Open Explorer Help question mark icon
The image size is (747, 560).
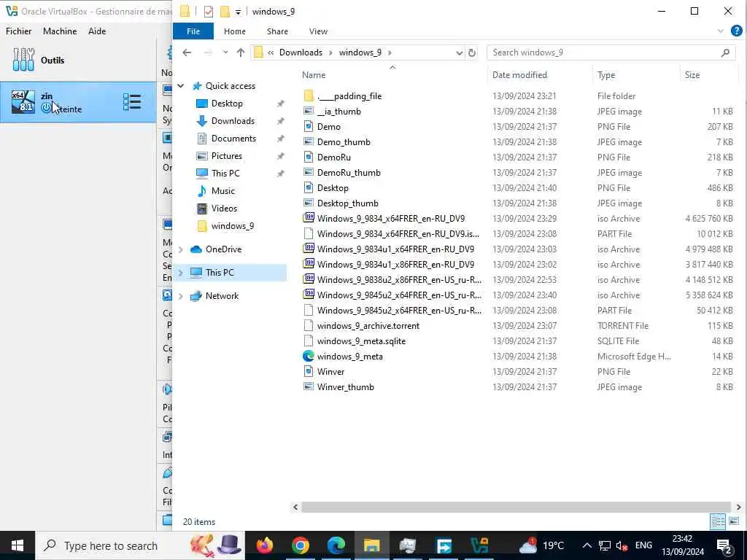point(737,31)
